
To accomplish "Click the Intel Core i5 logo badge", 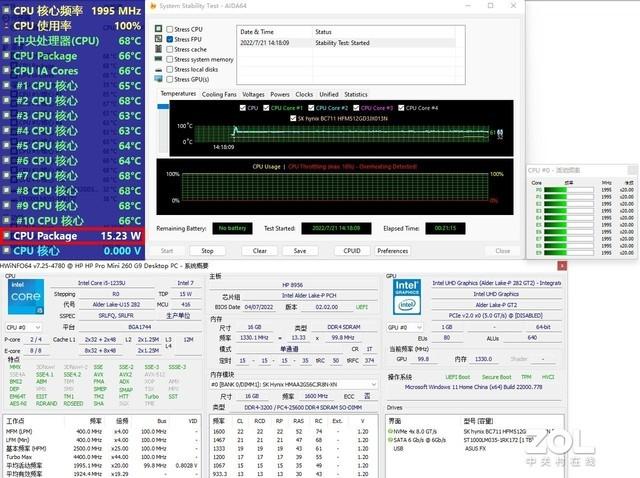I will [x=26, y=297].
